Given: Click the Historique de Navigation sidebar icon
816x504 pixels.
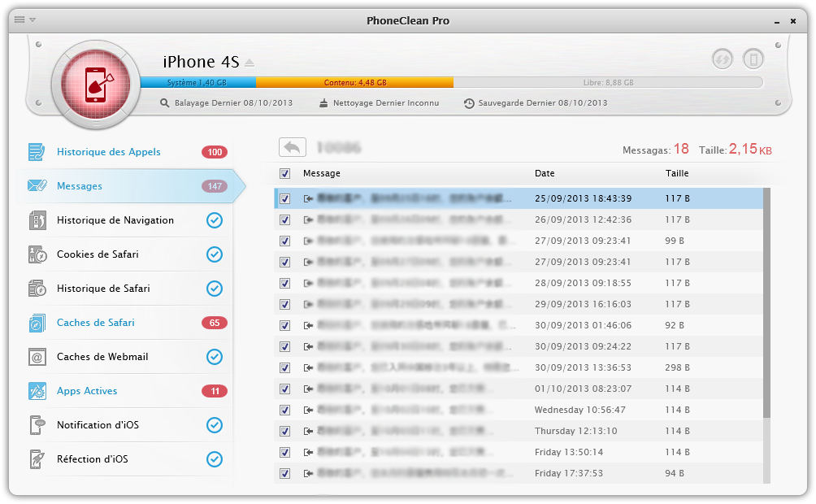Looking at the screenshot, I should tap(37, 220).
